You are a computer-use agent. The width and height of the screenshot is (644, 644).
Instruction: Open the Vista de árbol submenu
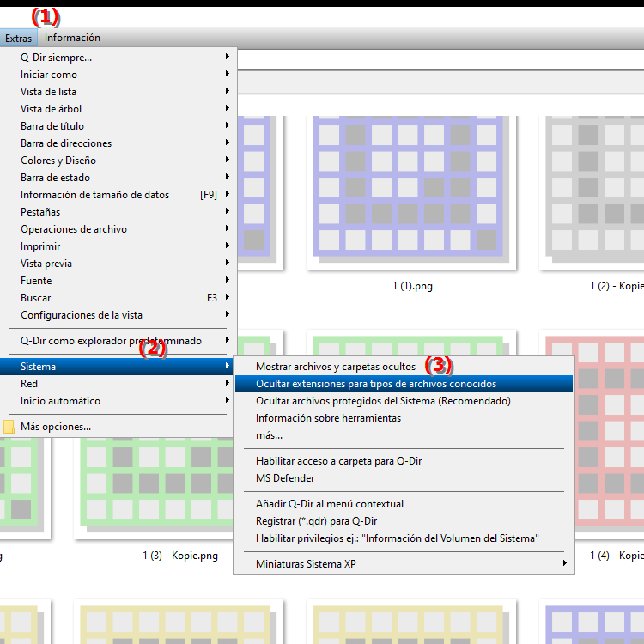[x=118, y=109]
